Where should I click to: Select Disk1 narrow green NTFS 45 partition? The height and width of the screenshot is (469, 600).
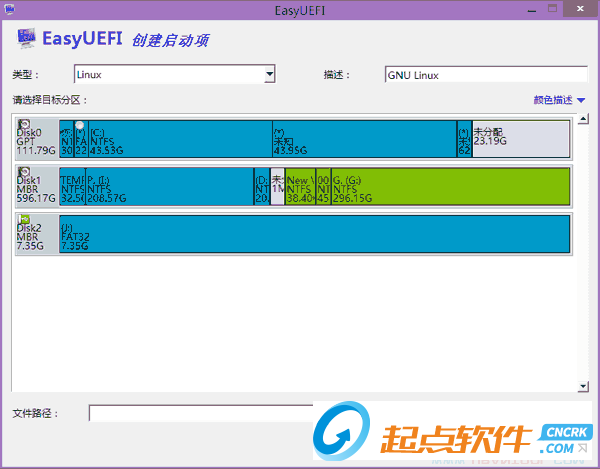[323, 186]
